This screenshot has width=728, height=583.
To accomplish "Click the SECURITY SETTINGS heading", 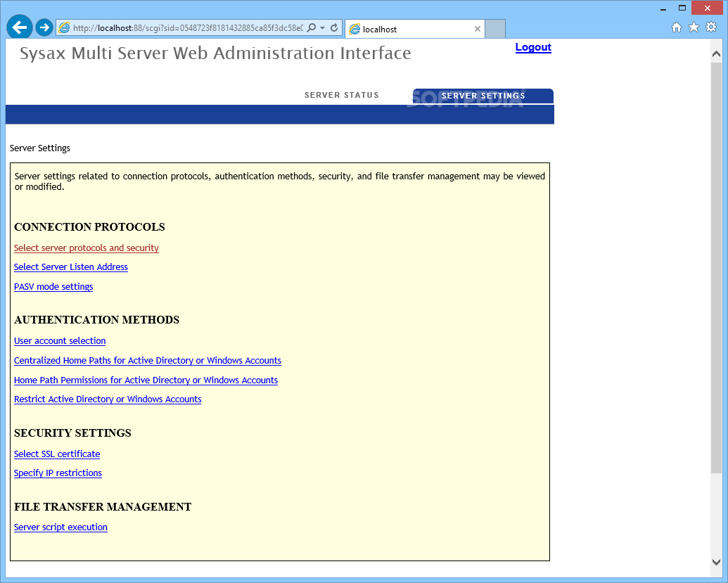I will (x=72, y=433).
